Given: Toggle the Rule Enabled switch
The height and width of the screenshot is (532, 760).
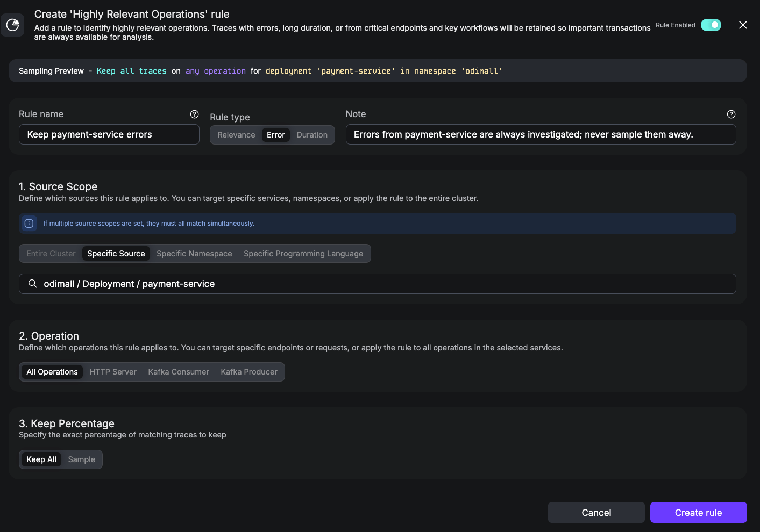Looking at the screenshot, I should pos(711,25).
